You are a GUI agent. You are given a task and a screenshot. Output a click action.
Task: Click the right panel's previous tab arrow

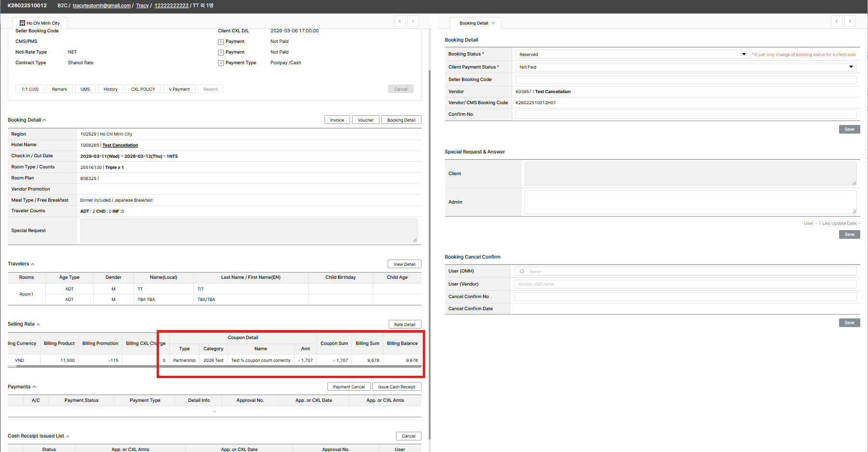837,21
